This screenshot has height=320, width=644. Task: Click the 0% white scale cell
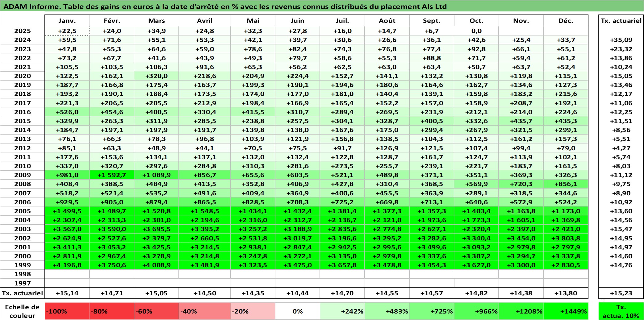click(x=298, y=311)
